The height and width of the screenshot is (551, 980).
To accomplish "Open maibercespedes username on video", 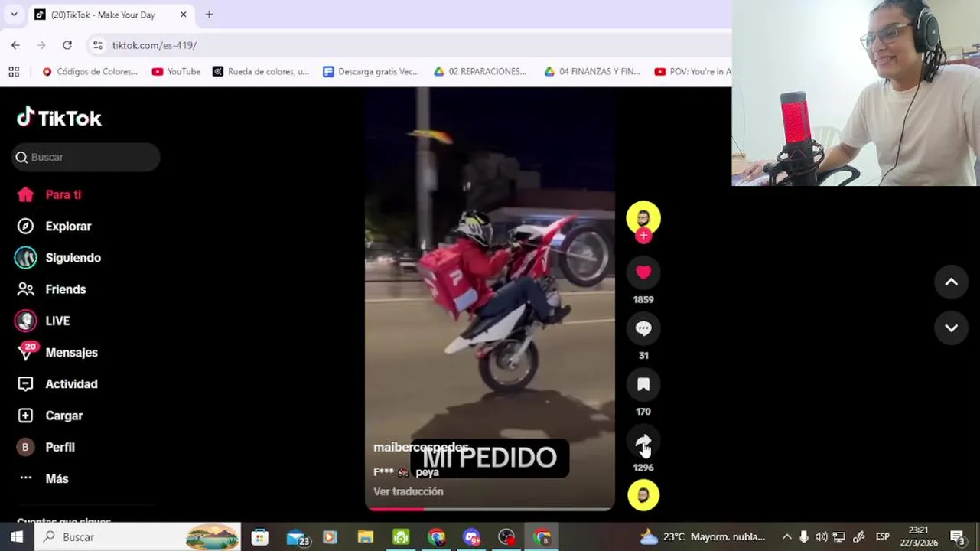I will (420, 448).
